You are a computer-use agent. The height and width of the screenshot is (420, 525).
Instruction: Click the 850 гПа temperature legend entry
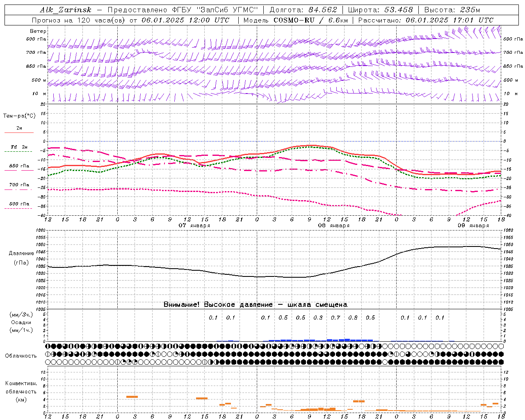pos(19,166)
